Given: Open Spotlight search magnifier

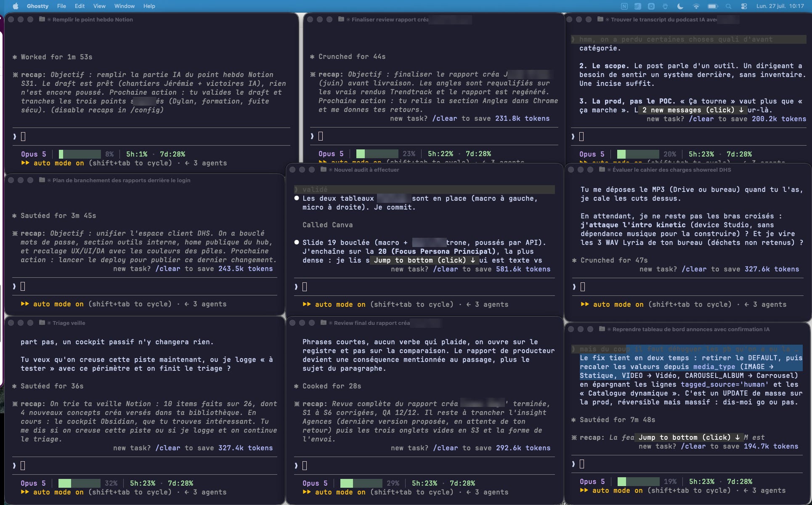Looking at the screenshot, I should tap(729, 6).
